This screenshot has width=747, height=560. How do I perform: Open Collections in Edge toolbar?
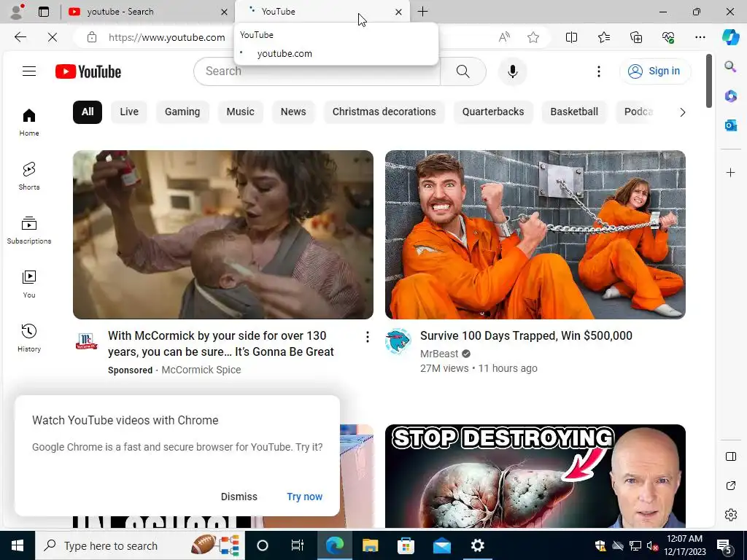[636, 37]
